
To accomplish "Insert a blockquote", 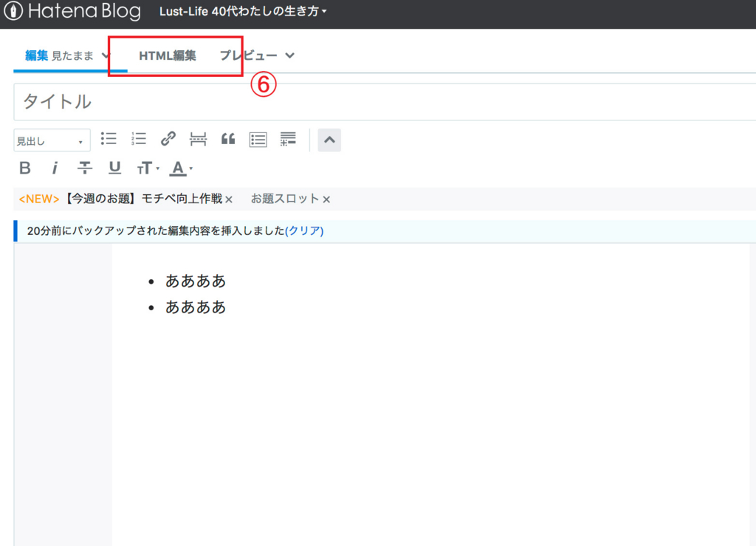I will [x=227, y=139].
